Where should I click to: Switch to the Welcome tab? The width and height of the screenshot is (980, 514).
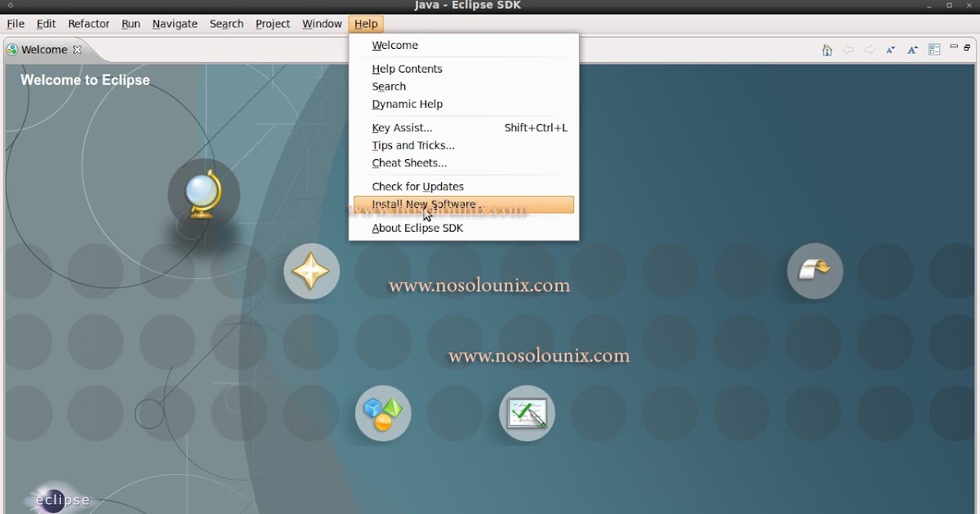coord(45,49)
